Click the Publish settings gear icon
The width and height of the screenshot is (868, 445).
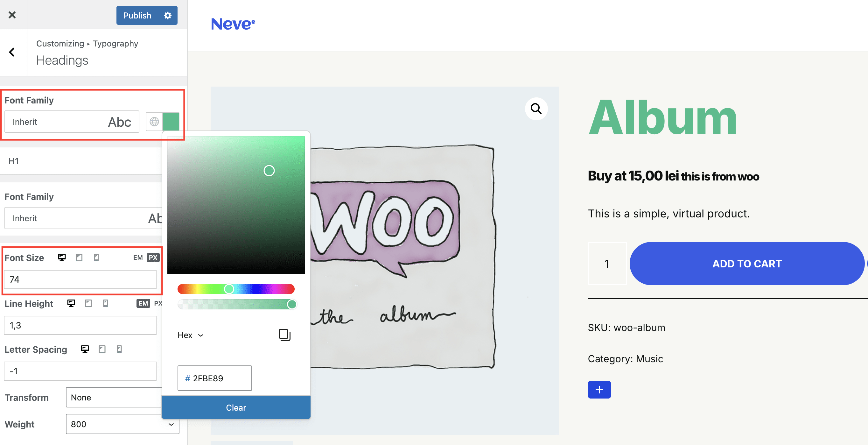[167, 16]
